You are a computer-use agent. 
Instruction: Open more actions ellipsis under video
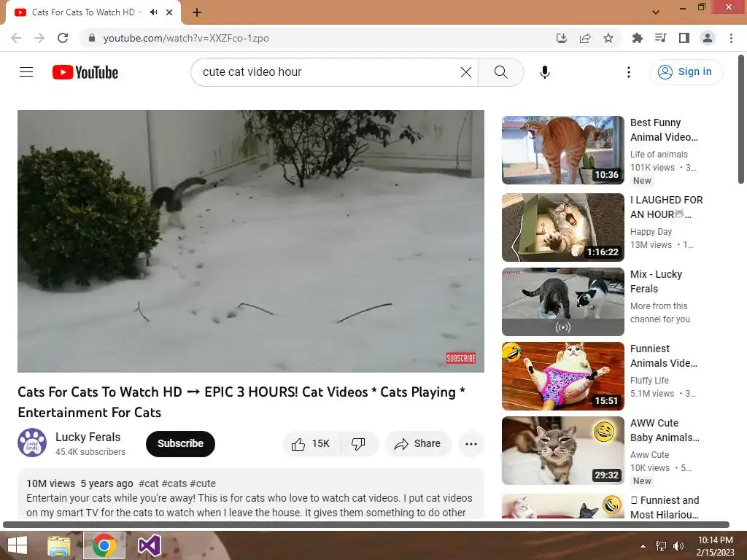coord(471,444)
